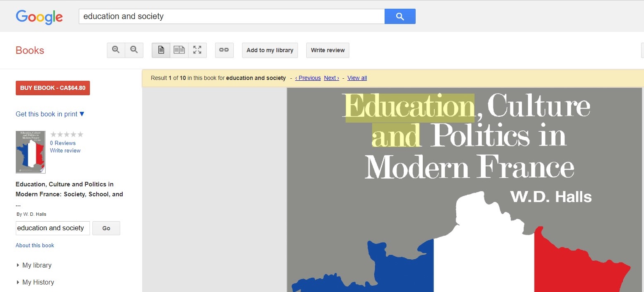Expand the Get this book in print menu

[x=49, y=114]
